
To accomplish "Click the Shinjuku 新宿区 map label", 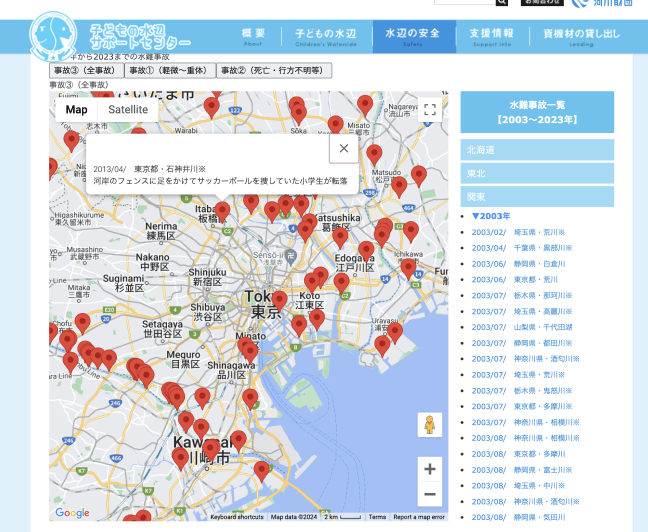I will (207, 277).
